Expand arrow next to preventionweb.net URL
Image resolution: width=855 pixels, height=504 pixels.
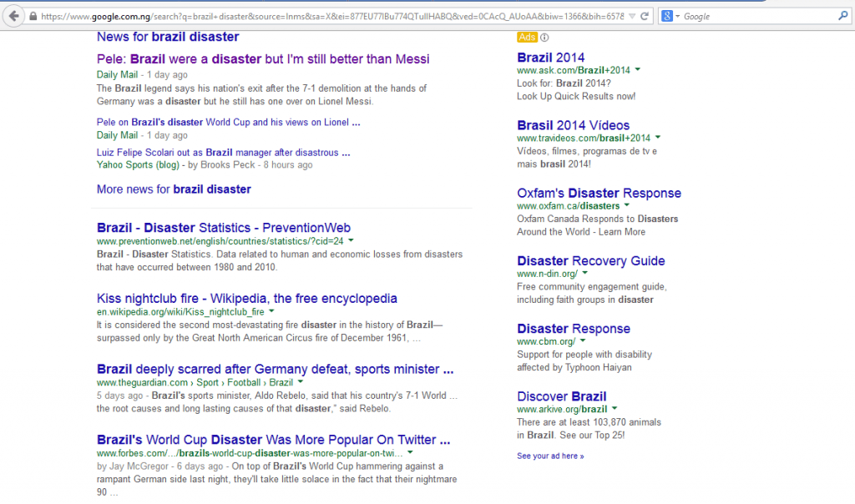click(x=351, y=241)
